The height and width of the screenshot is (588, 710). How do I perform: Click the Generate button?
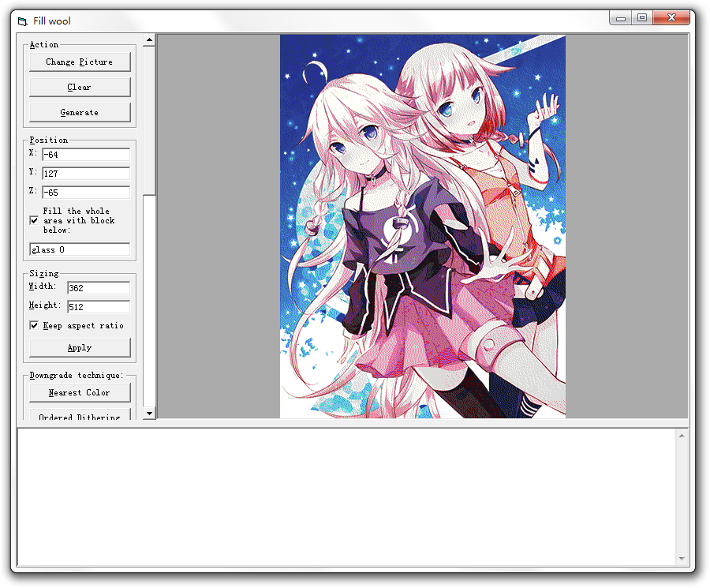click(x=80, y=113)
